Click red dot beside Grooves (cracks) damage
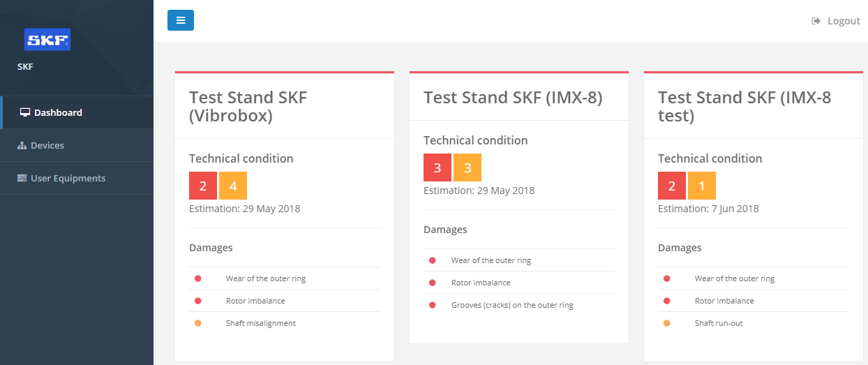The height and width of the screenshot is (365, 868). coord(433,305)
